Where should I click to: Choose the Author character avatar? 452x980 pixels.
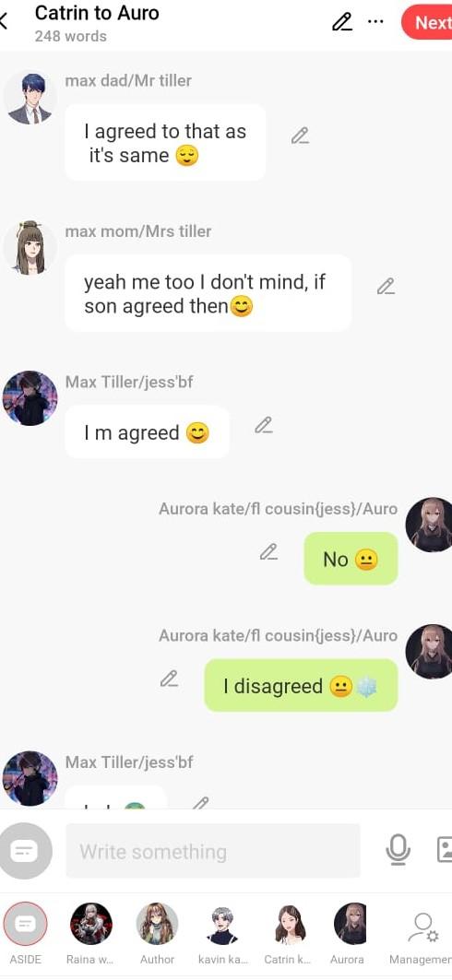(157, 933)
